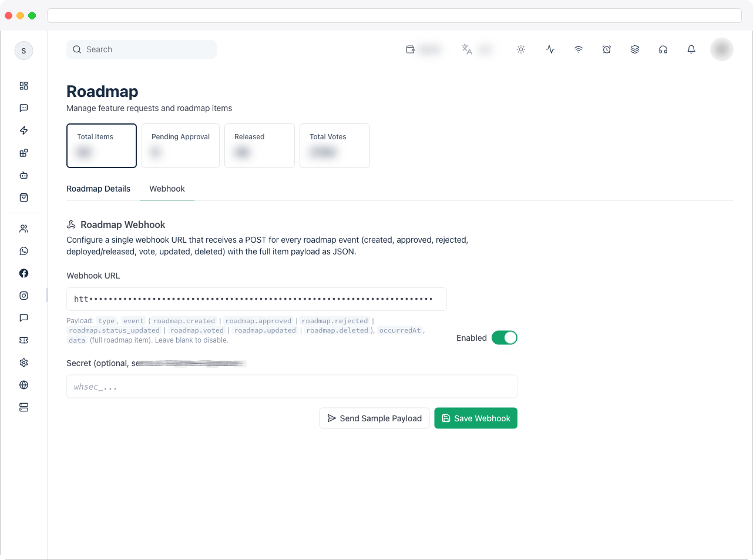Select the Webhook tab

pos(167,189)
